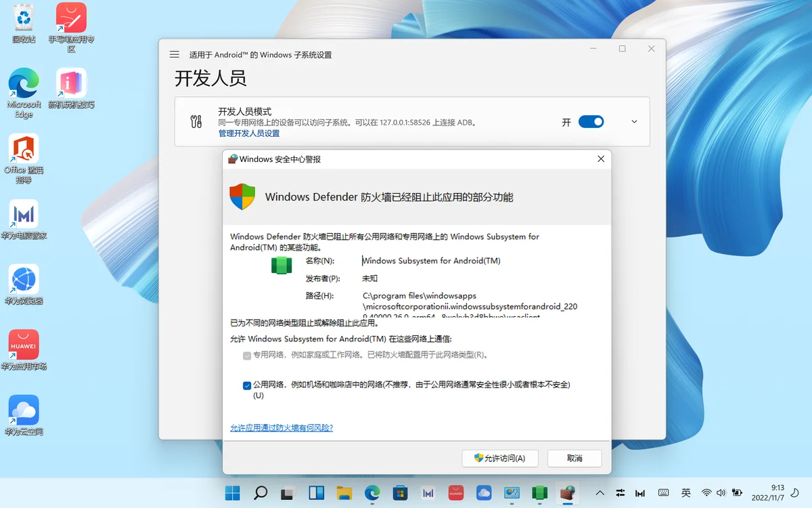Open the navigation hamburger menu in WSA settings
This screenshot has height=508, width=812.
tap(175, 54)
